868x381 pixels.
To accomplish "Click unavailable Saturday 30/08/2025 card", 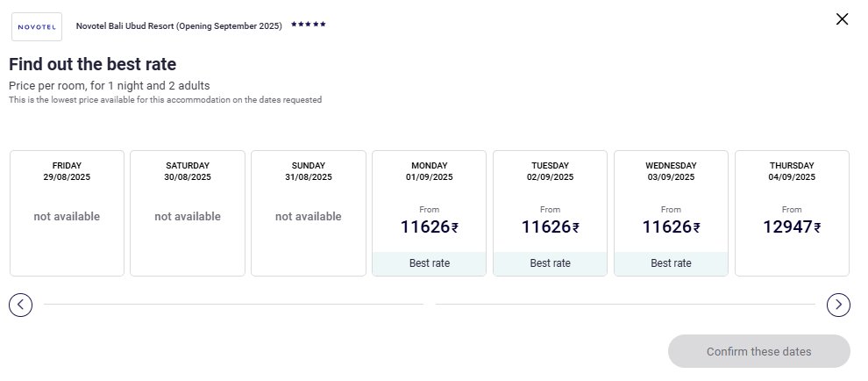I will [188, 213].
